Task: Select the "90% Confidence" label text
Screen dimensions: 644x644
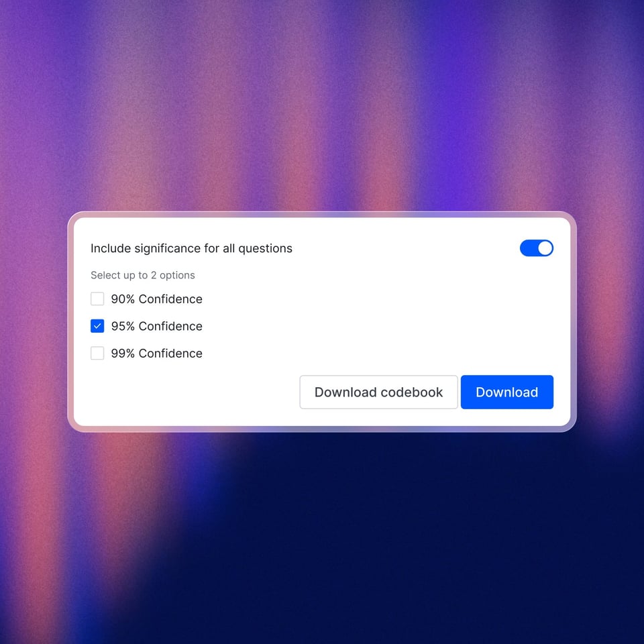Action: click(156, 299)
